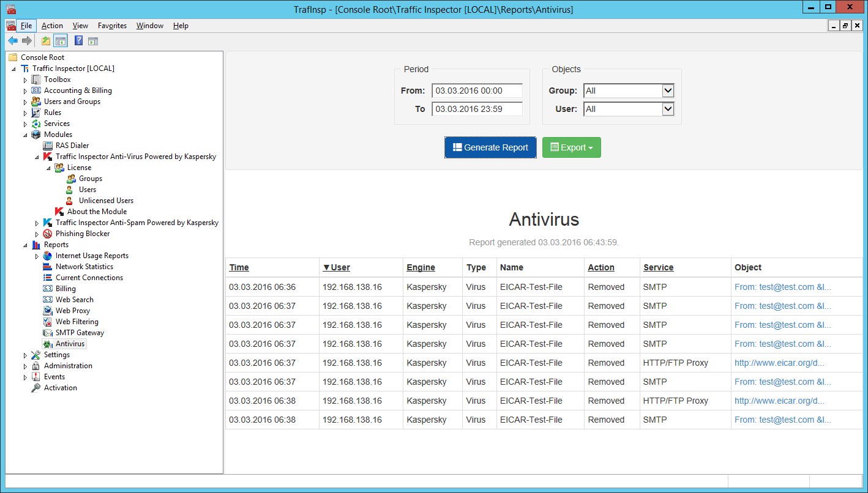Sort the table by Time column header
The width and height of the screenshot is (868, 493).
pyautogui.click(x=239, y=267)
